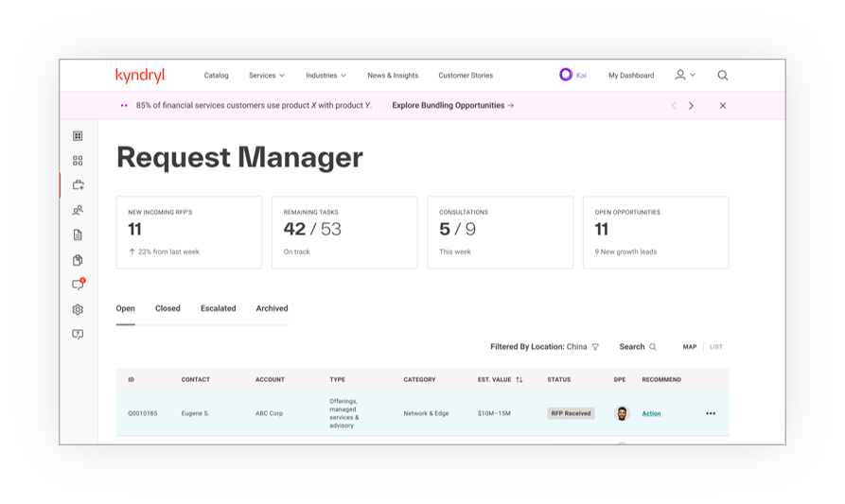Switch to LIST view

(716, 347)
